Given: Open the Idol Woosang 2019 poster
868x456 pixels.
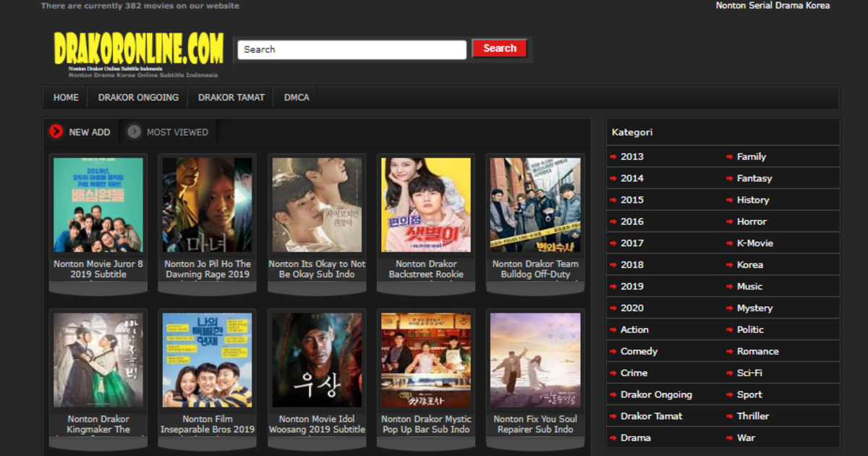Looking at the screenshot, I should 317,360.
